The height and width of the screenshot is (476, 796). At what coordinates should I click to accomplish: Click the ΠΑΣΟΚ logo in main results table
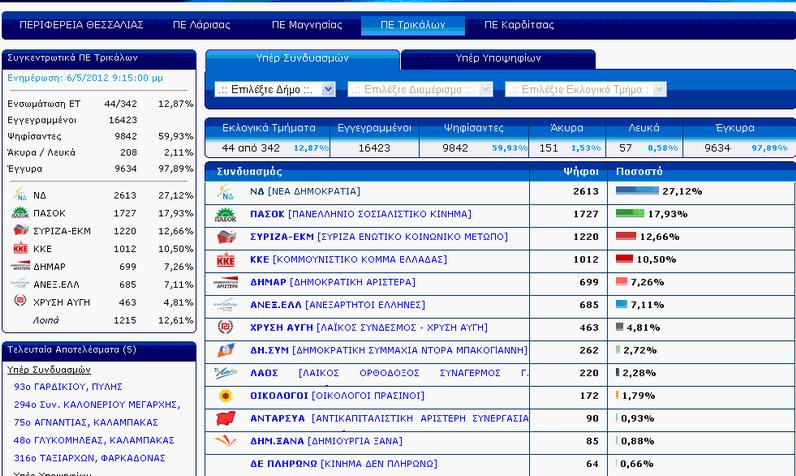coord(225,215)
